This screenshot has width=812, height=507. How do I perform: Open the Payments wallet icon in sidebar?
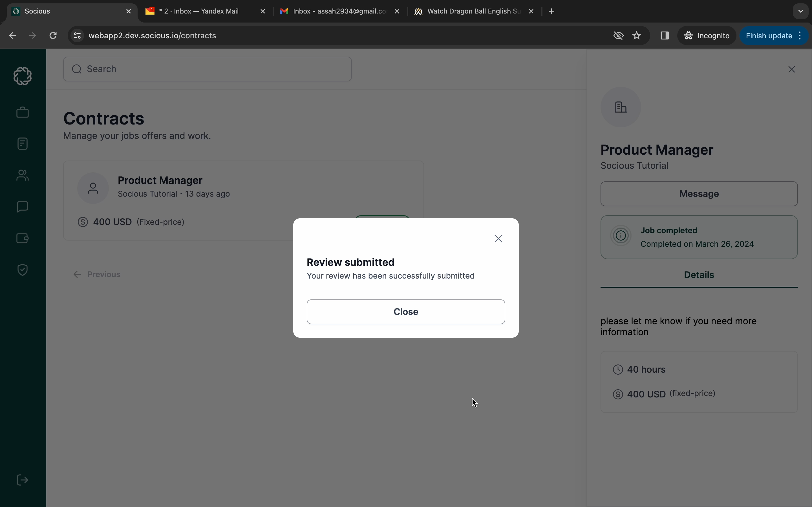pos(23,238)
